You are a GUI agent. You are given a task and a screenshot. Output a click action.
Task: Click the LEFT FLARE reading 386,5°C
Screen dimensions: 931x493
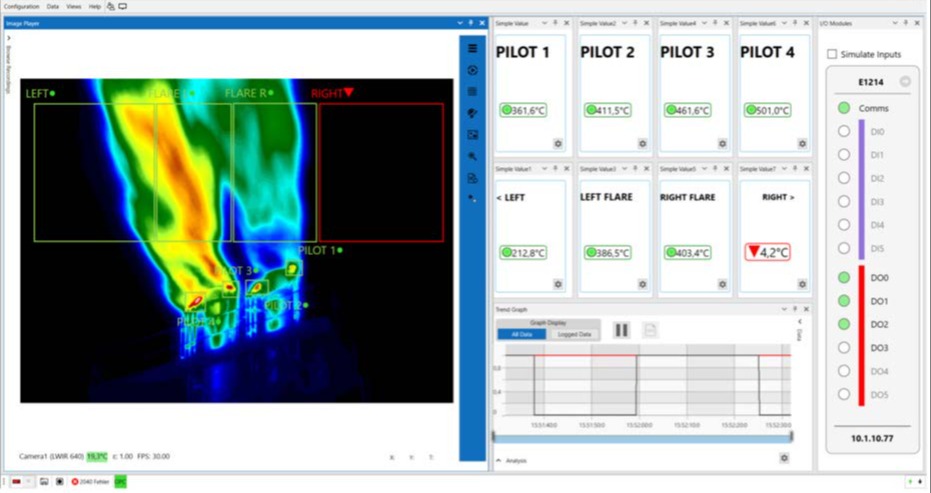(607, 253)
